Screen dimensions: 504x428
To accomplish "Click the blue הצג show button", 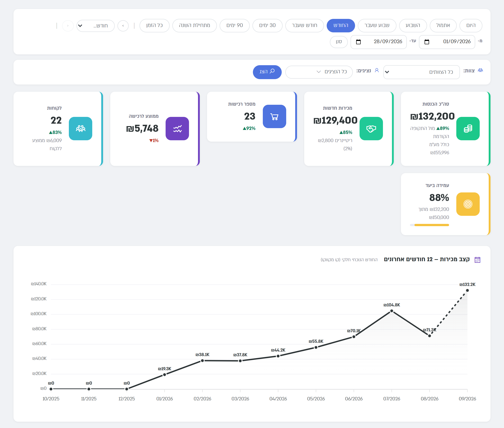I will 267,72.
